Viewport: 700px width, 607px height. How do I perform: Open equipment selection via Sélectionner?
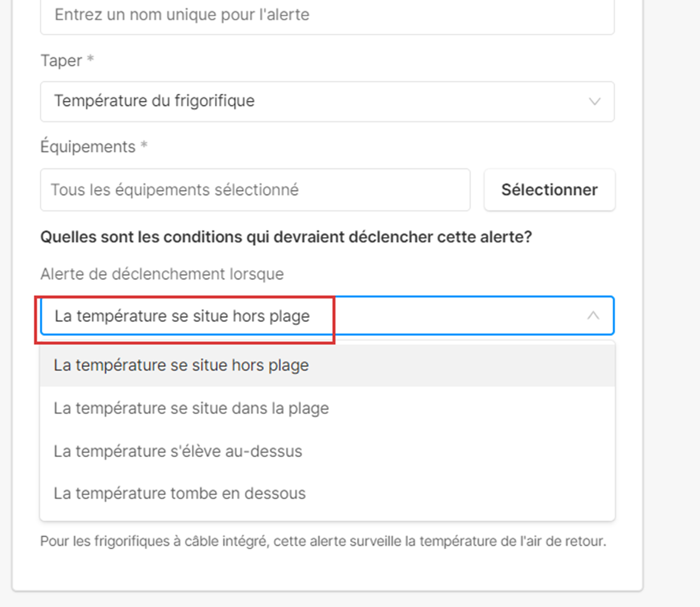pyautogui.click(x=549, y=190)
